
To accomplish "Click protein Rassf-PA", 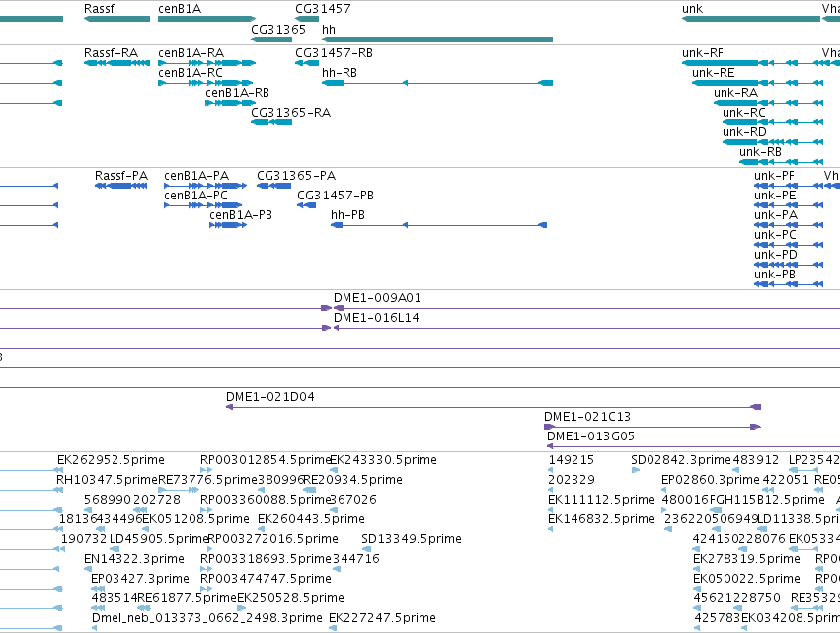I will click(121, 186).
